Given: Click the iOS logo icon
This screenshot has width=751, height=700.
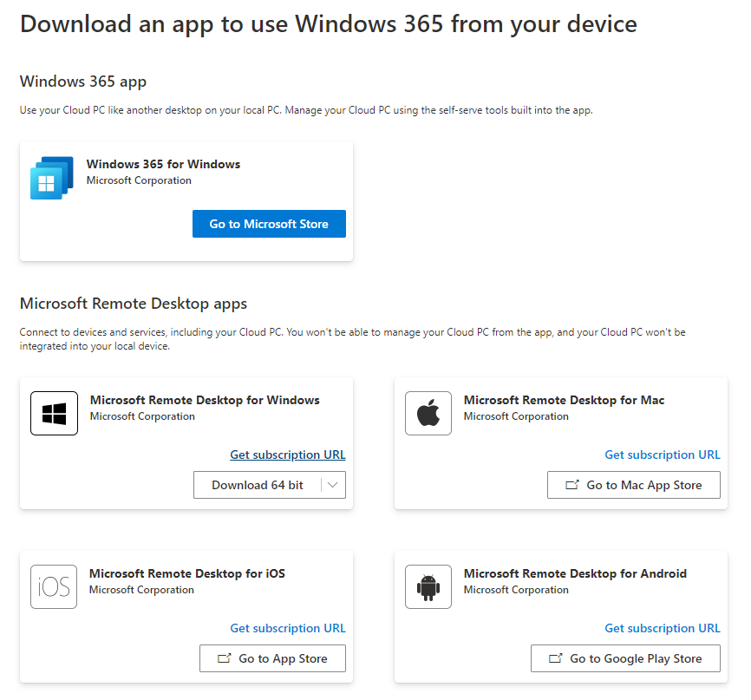Looking at the screenshot, I should click(54, 587).
